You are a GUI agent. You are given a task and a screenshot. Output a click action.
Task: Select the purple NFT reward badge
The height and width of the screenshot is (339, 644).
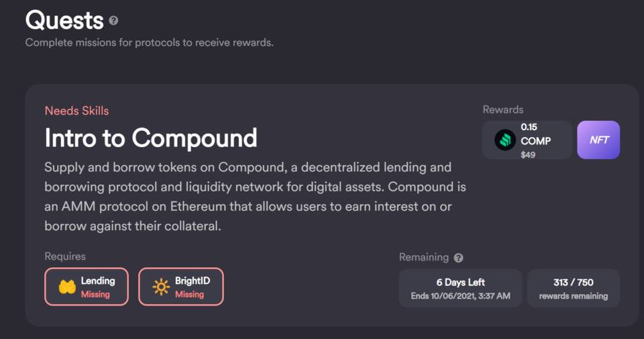[598, 140]
